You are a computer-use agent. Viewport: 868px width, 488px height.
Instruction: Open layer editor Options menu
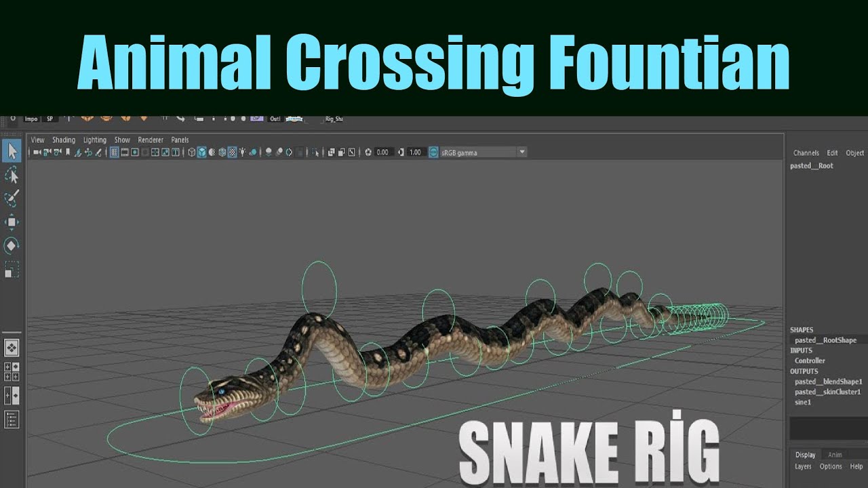tap(831, 466)
